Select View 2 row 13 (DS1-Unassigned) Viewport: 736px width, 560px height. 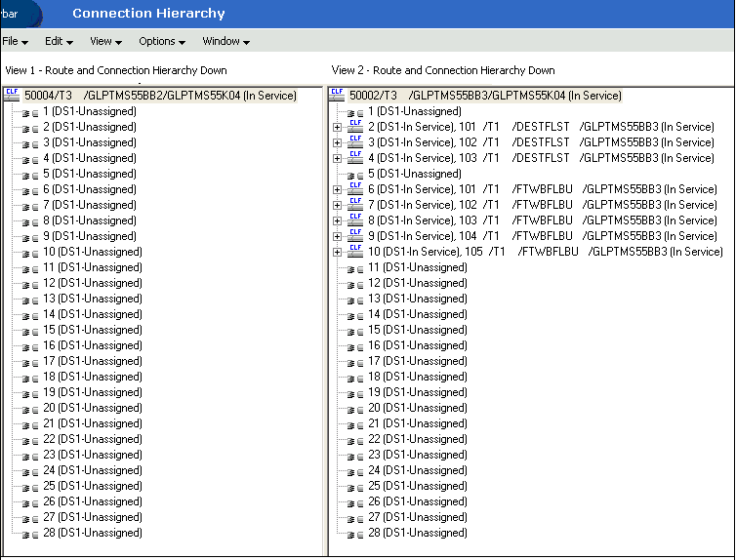pos(418,299)
